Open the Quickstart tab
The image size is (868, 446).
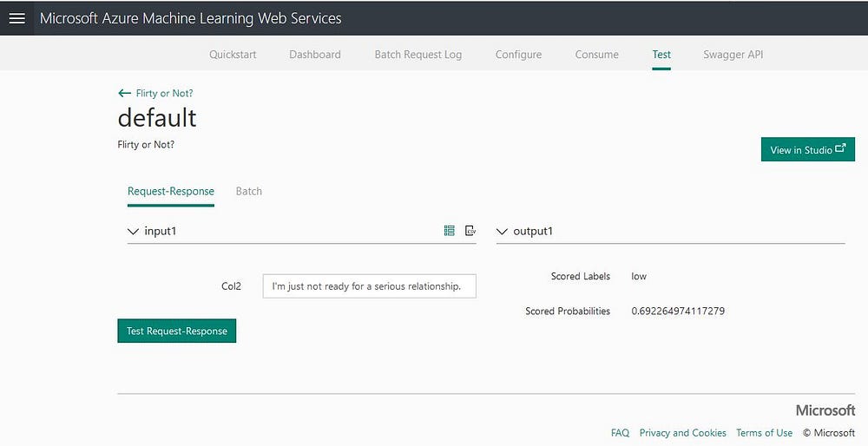tap(233, 54)
